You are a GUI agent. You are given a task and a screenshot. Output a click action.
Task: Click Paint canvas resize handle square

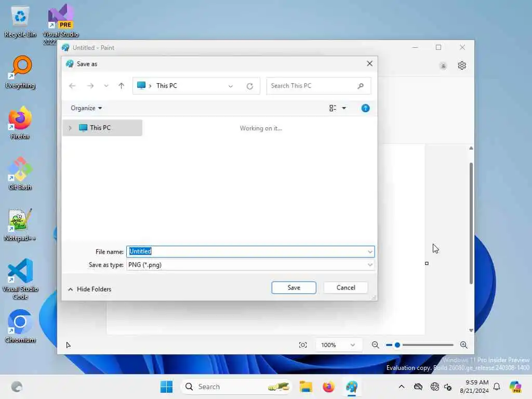pos(427,263)
